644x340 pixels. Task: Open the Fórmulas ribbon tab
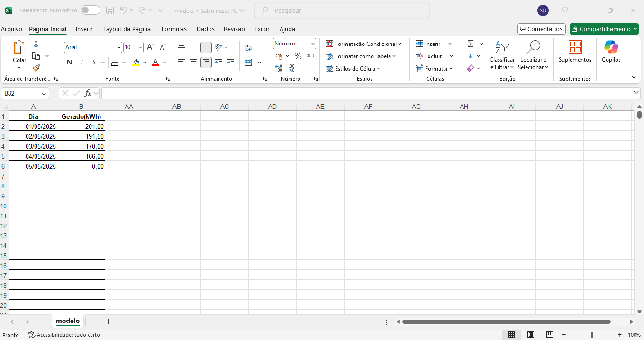pyautogui.click(x=174, y=29)
